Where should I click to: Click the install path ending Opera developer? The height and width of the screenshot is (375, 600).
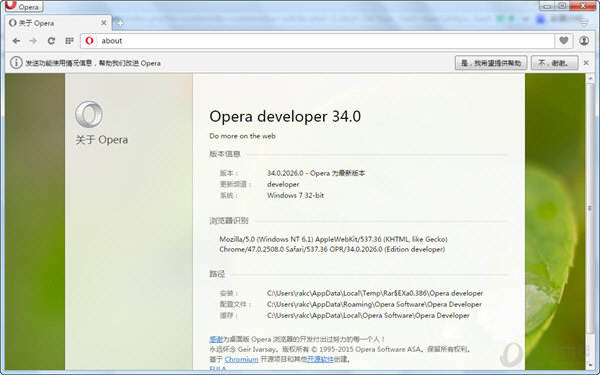(x=375, y=293)
